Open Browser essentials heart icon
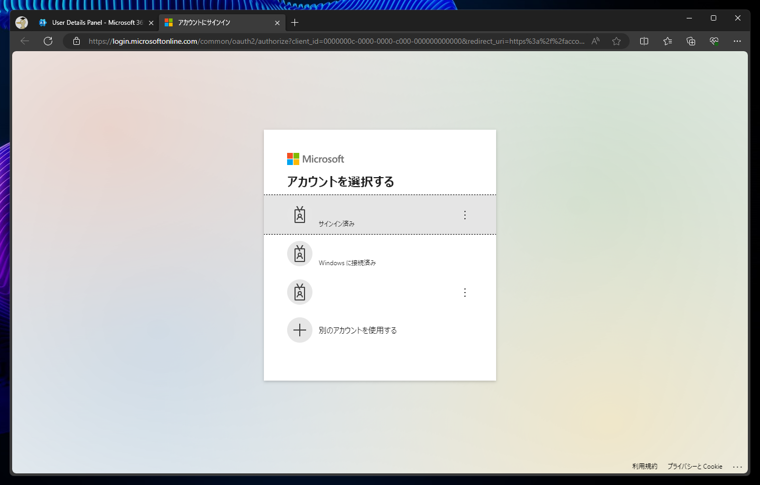Viewport: 760px width, 485px height. pos(714,41)
